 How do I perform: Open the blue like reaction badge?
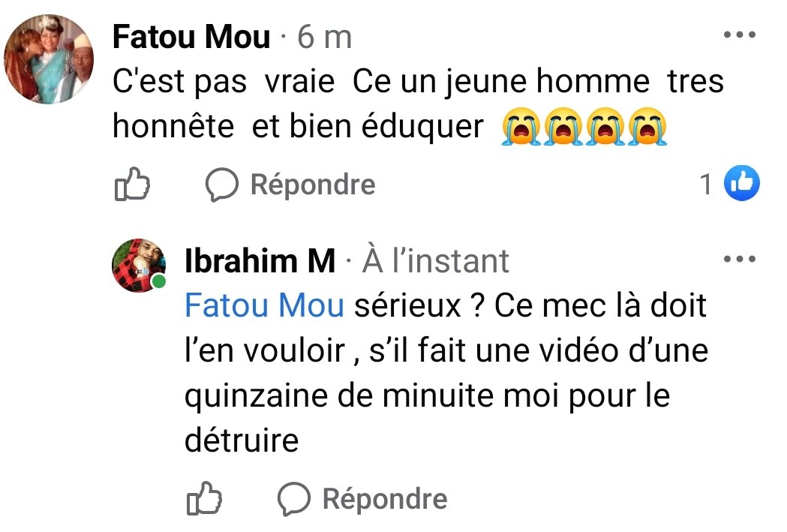point(741,184)
